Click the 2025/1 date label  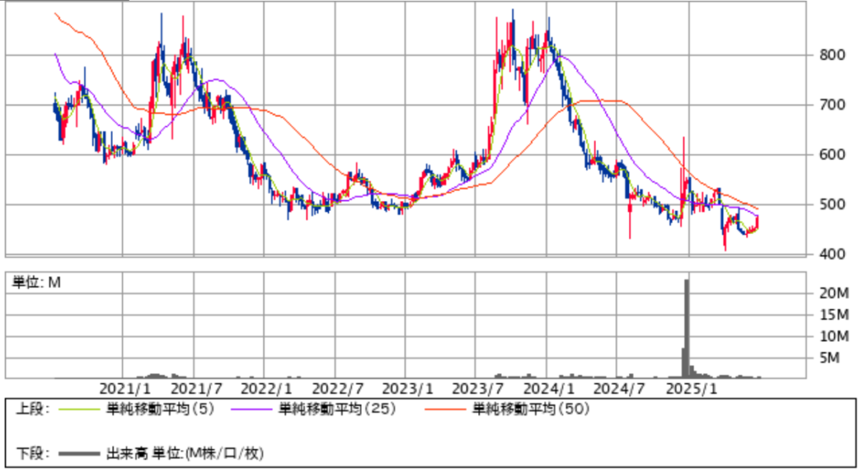691,389
